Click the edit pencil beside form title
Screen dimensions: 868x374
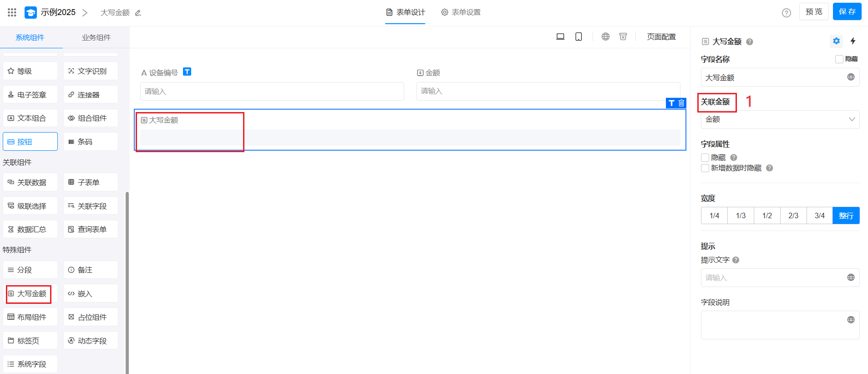tap(138, 13)
